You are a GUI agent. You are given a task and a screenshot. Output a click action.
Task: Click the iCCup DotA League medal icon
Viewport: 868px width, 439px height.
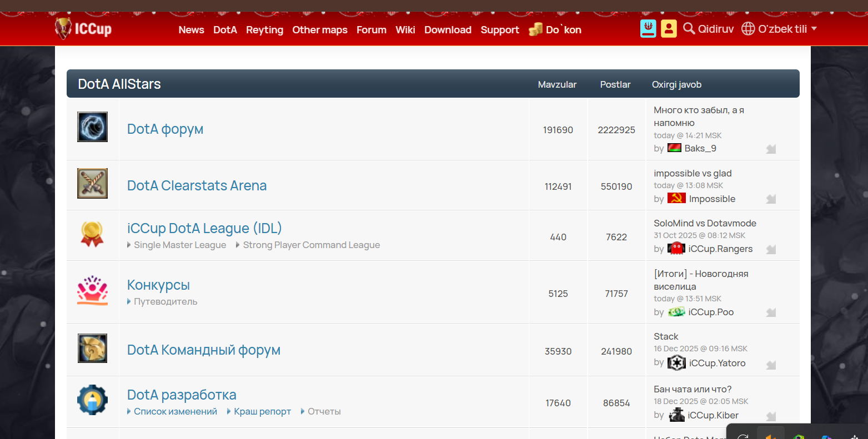pyautogui.click(x=92, y=234)
